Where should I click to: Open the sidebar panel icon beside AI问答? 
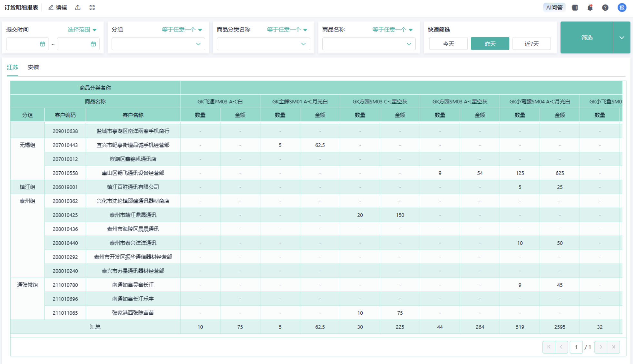575,7
